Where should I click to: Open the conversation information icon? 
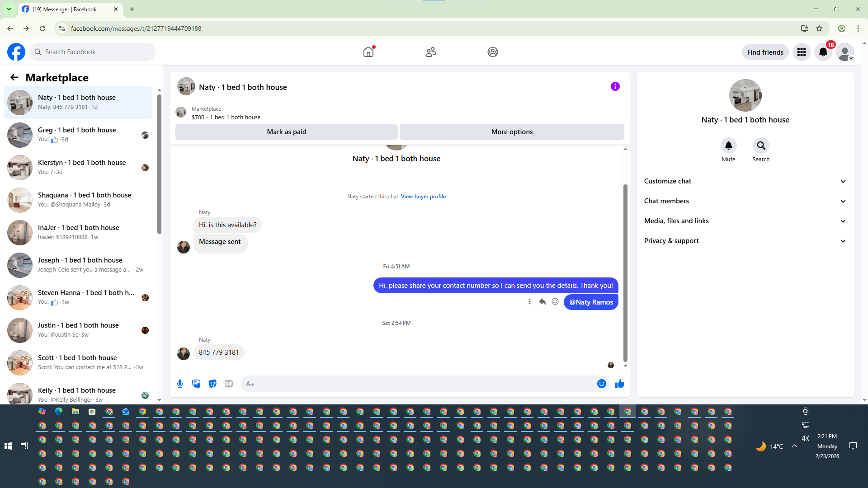click(615, 86)
